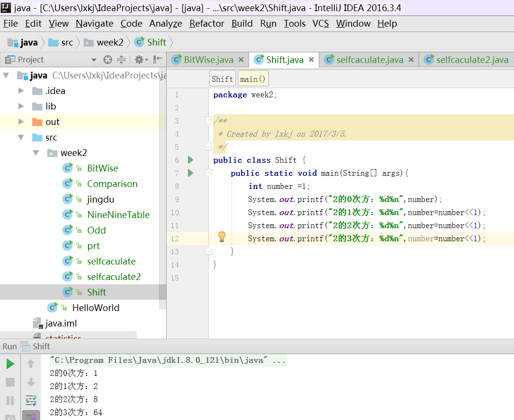Click the main() structure breadcrumb
The height and width of the screenshot is (420, 514).
click(x=253, y=79)
